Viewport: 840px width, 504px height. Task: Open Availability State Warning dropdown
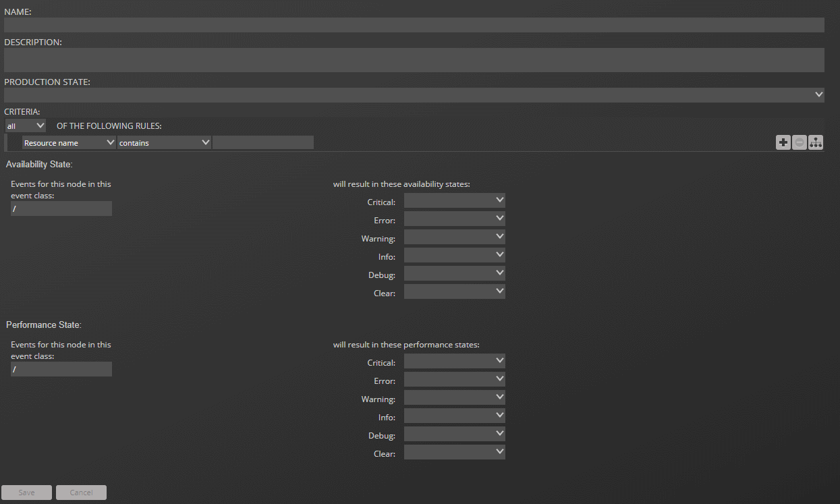point(455,237)
